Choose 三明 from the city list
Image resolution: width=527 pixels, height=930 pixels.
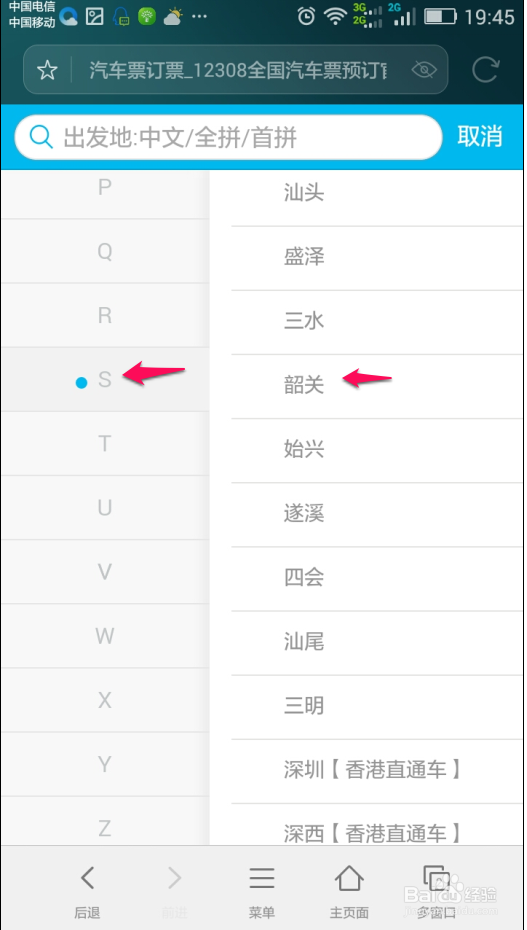pos(377,707)
